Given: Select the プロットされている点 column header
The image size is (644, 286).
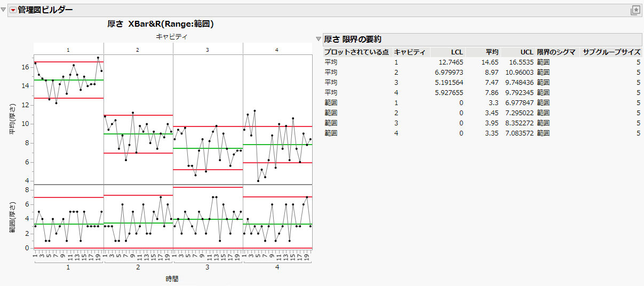Looking at the screenshot, I should (357, 52).
